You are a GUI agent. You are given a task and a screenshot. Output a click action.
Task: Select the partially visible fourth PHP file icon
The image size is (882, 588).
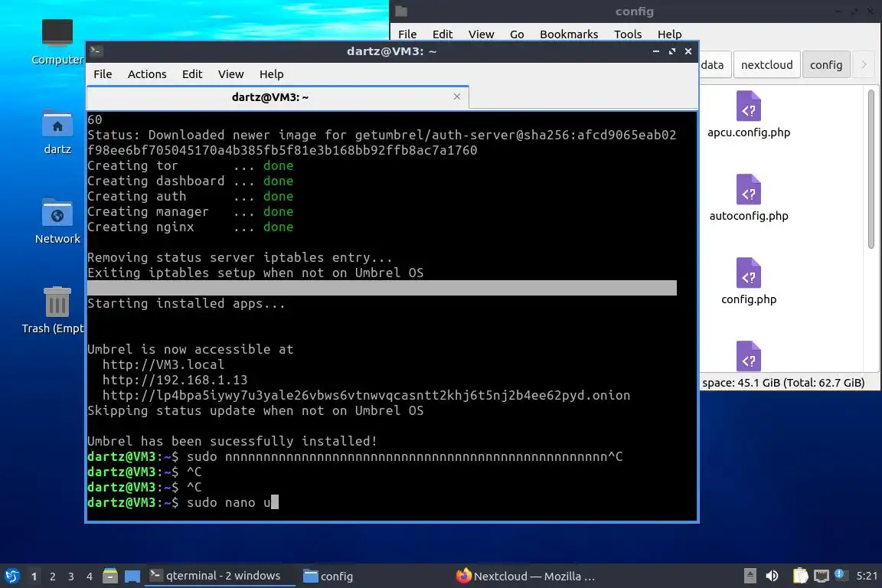(748, 355)
